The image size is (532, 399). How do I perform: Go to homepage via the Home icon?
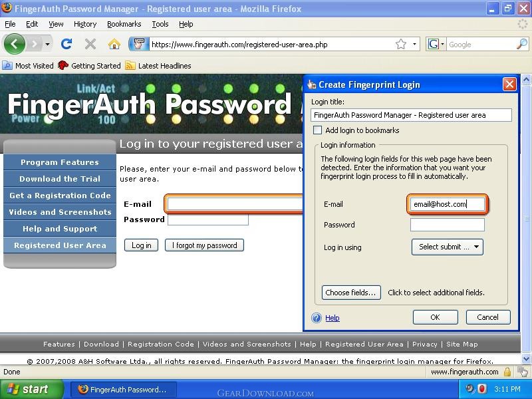coord(114,44)
